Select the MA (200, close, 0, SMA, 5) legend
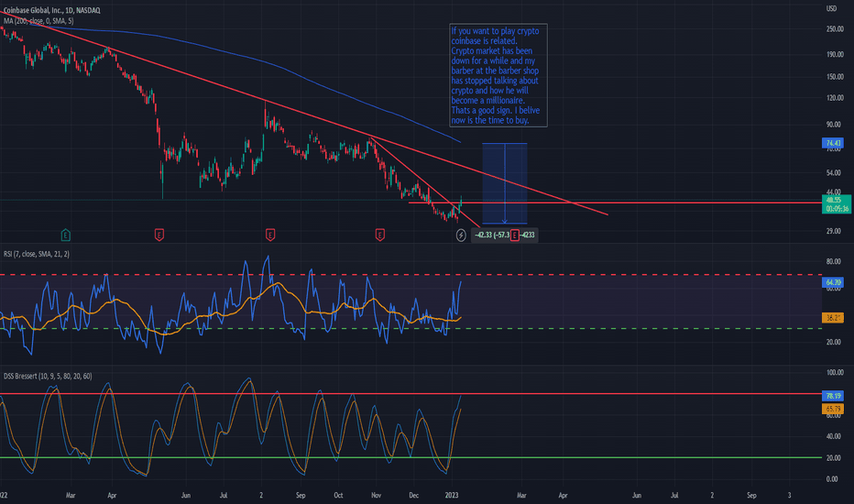The image size is (854, 504). point(38,21)
